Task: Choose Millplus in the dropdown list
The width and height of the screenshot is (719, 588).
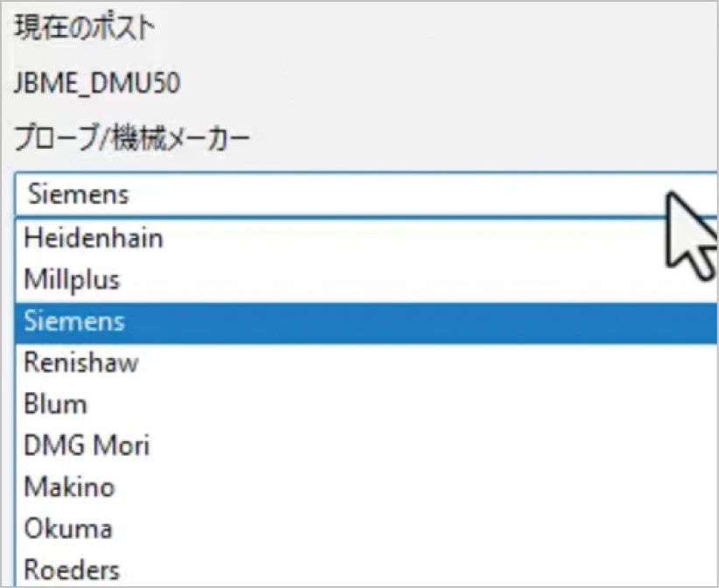Action: click(x=72, y=280)
